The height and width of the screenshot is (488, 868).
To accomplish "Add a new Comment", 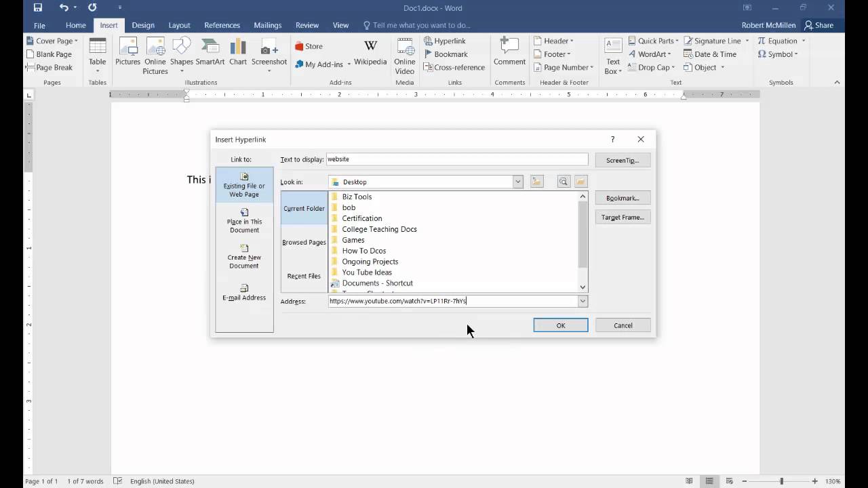I will pos(509,52).
